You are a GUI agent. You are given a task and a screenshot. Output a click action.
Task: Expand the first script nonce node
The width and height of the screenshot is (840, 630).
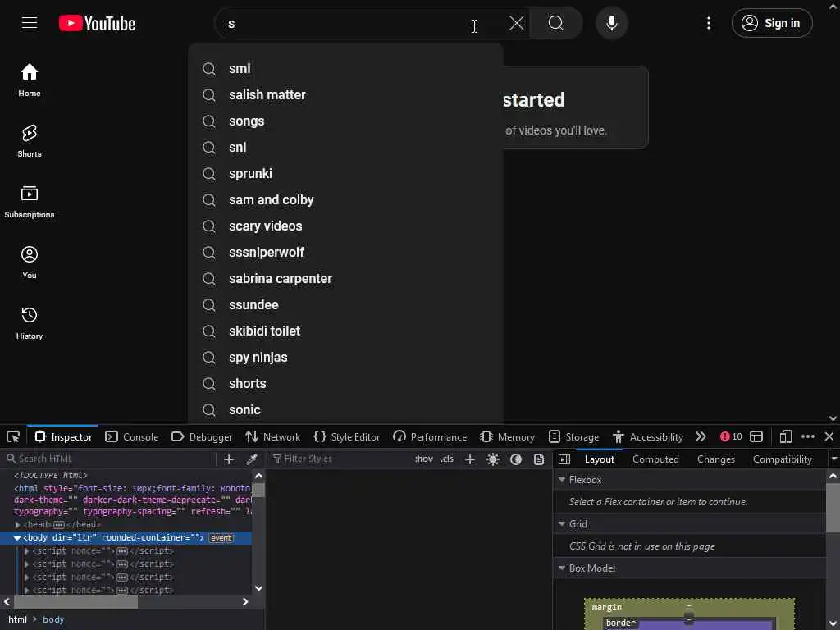(x=26, y=550)
